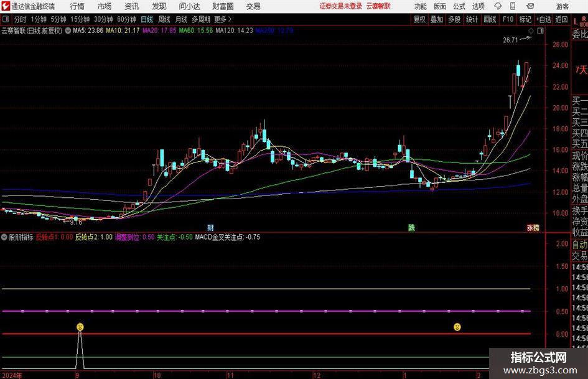Viewport: 588px width, 379px height.
Task: Switch to 分时 period tab
Action: (21, 19)
